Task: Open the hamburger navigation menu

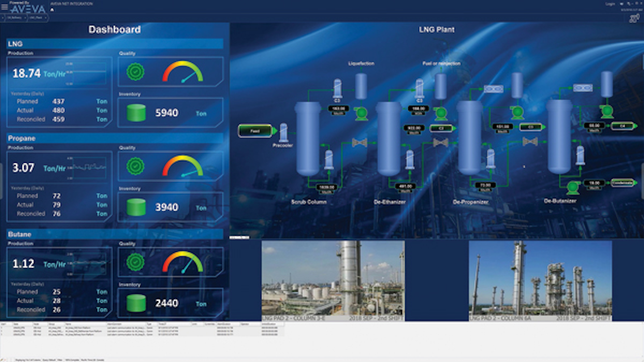Action: [x=4, y=7]
